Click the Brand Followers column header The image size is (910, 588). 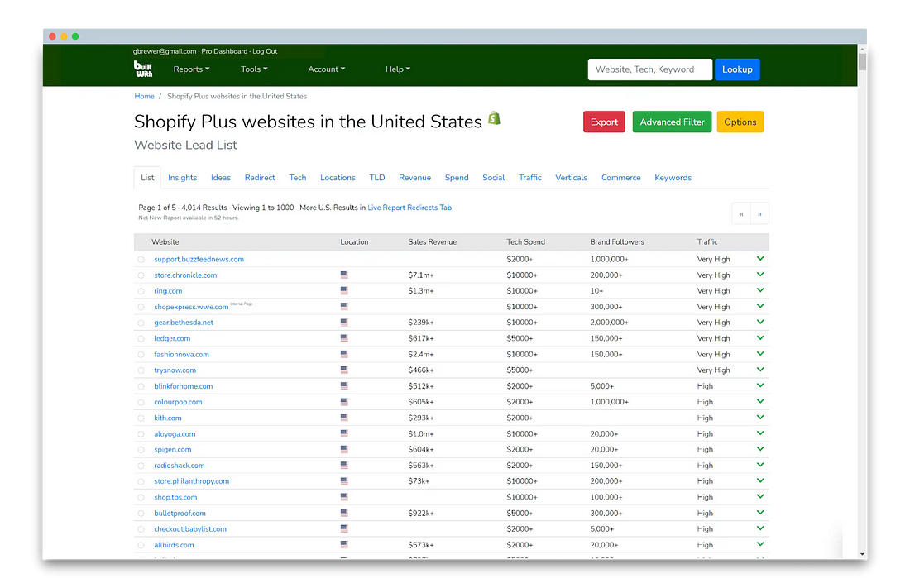pos(617,242)
